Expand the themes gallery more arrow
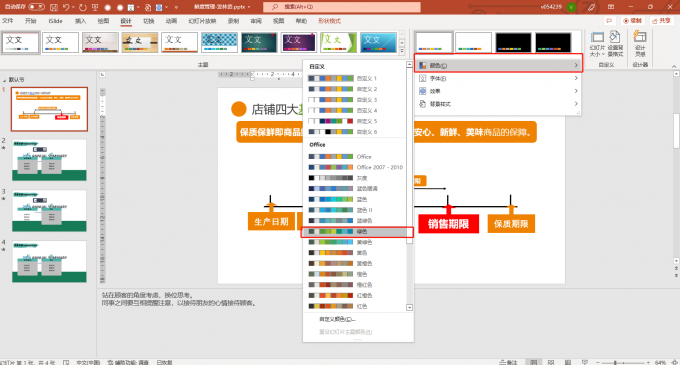This screenshot has height=365, width=680. (x=402, y=52)
